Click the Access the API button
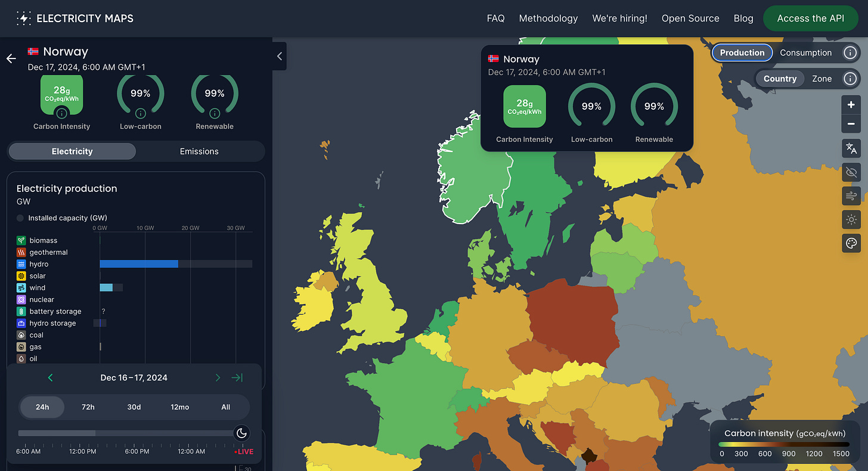This screenshot has width=868, height=471. (811, 18)
